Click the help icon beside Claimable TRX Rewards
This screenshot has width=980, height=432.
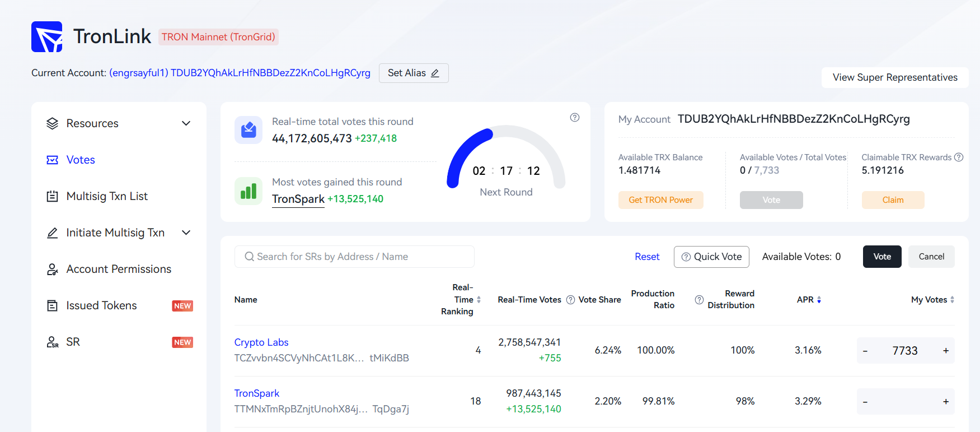[959, 157]
